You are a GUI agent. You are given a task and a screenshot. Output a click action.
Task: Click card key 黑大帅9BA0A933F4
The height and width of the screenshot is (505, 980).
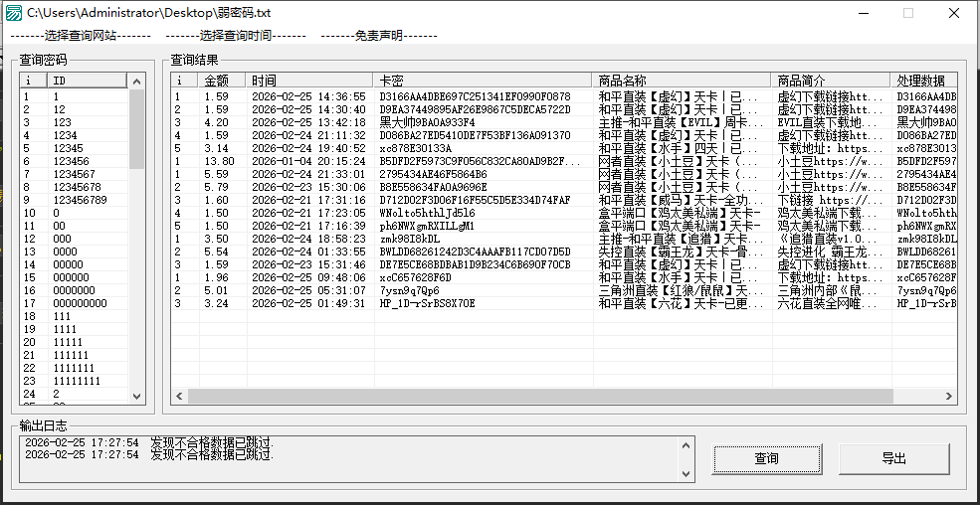click(x=427, y=122)
